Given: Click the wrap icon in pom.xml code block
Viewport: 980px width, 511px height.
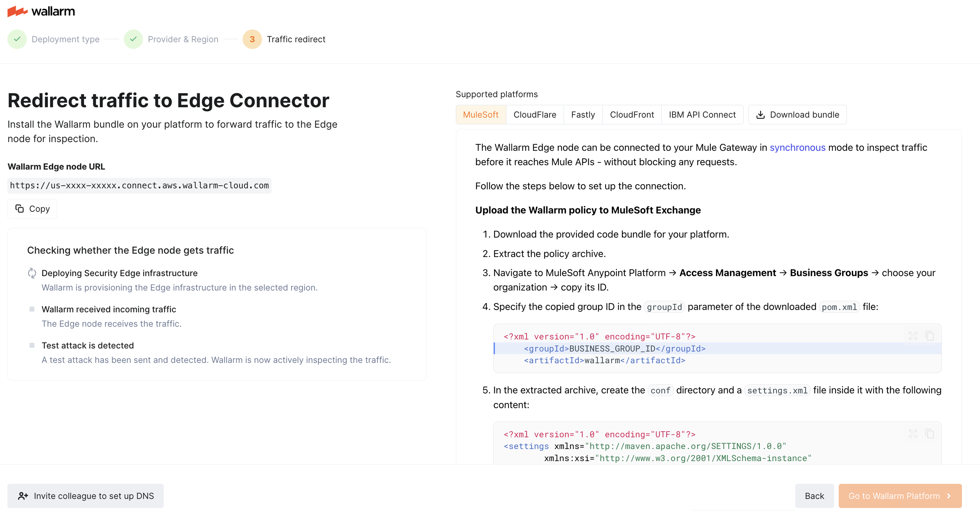Looking at the screenshot, I should click(913, 336).
